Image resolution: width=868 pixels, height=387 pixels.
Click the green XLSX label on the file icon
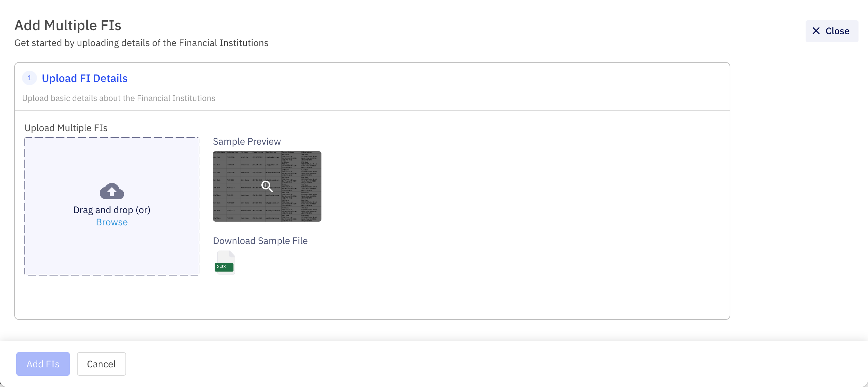(225, 267)
